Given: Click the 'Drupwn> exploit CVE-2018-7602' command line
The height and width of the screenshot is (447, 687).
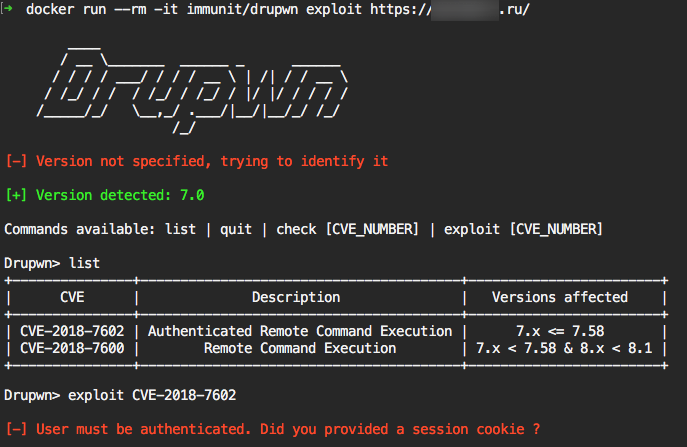Looking at the screenshot, I should point(120,395).
